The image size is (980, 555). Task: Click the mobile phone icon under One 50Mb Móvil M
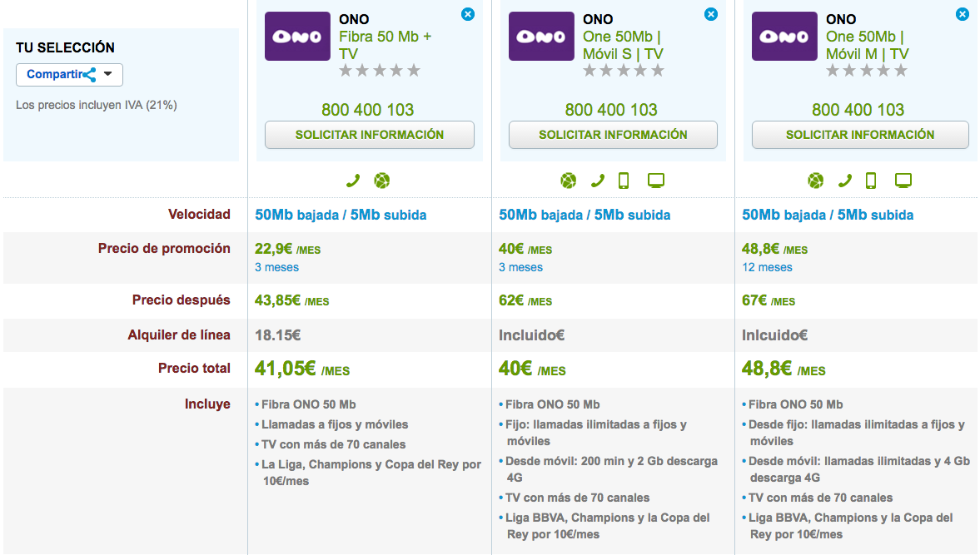[871, 181]
